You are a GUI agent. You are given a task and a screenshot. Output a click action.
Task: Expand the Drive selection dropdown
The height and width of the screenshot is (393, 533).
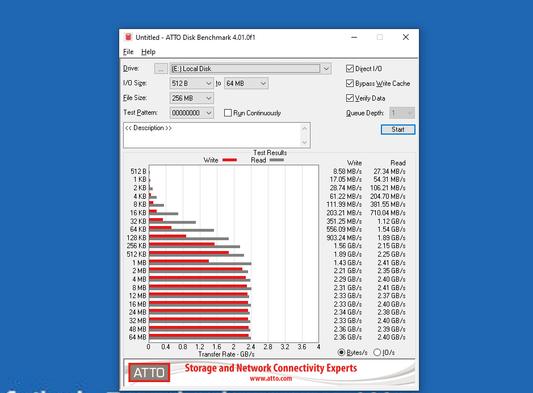[326, 69]
